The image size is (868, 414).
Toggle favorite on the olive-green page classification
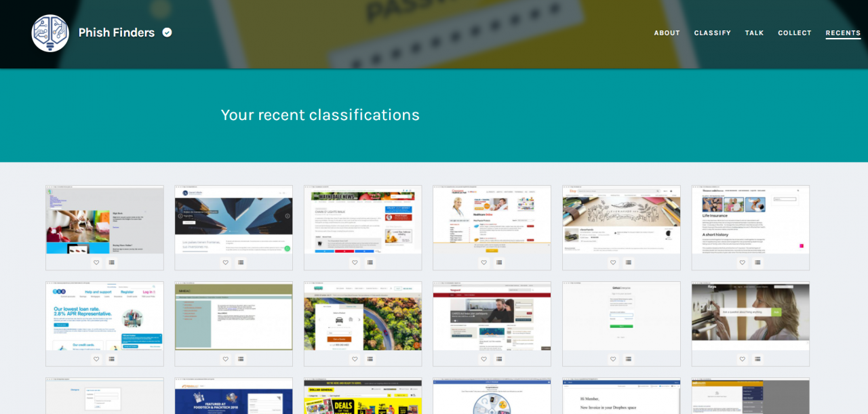(x=225, y=359)
